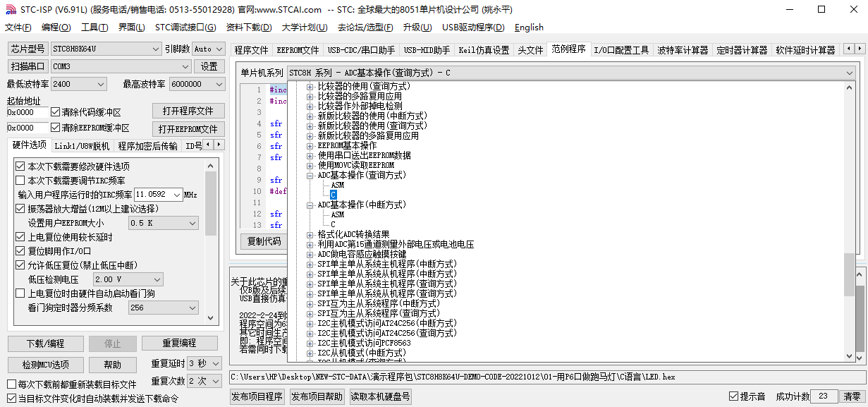Toggle 本次下载需要调节IRC频率 checkbox
The height and width of the screenshot is (407, 868).
[x=20, y=181]
